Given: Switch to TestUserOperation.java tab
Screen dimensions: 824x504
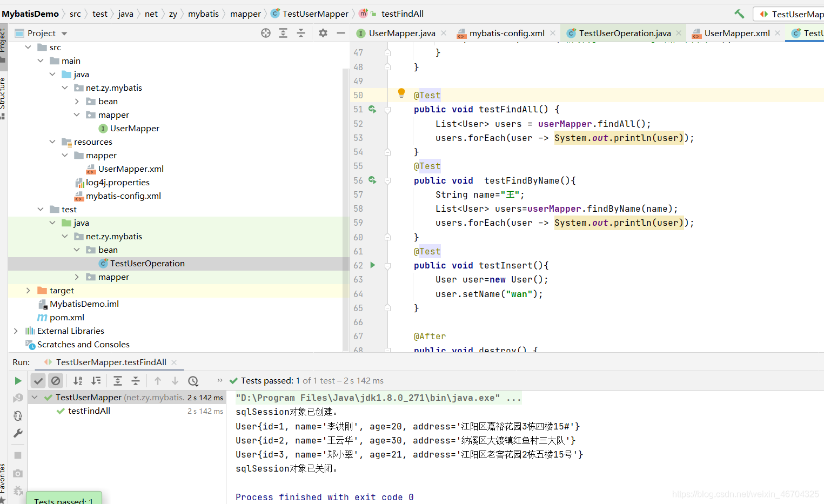Looking at the screenshot, I should (625, 33).
